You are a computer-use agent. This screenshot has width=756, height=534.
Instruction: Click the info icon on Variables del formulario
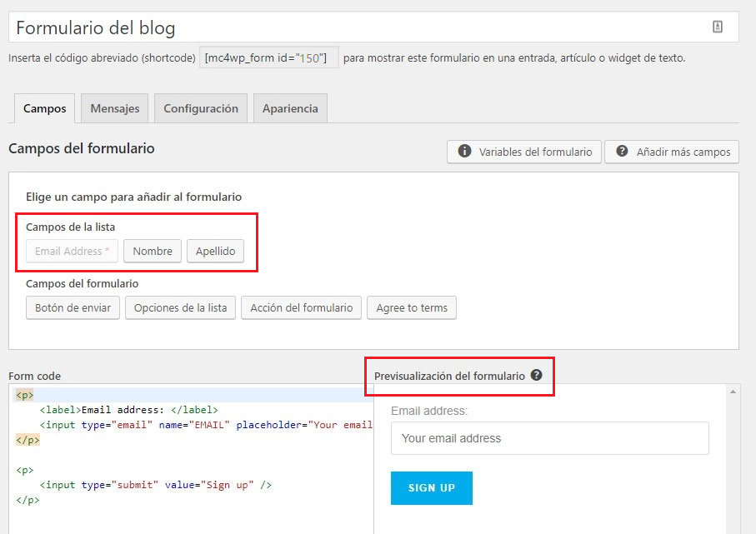464,152
